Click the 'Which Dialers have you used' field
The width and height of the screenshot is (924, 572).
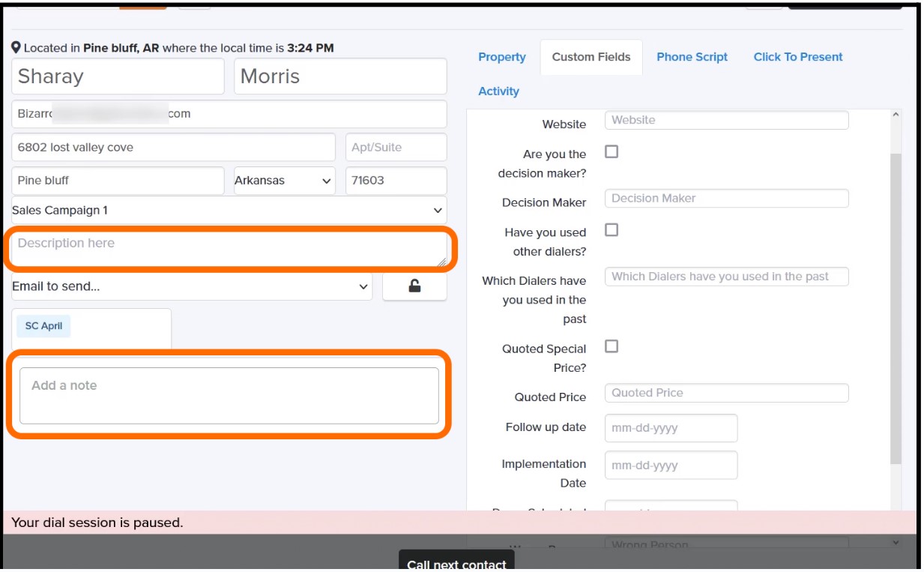coord(726,277)
